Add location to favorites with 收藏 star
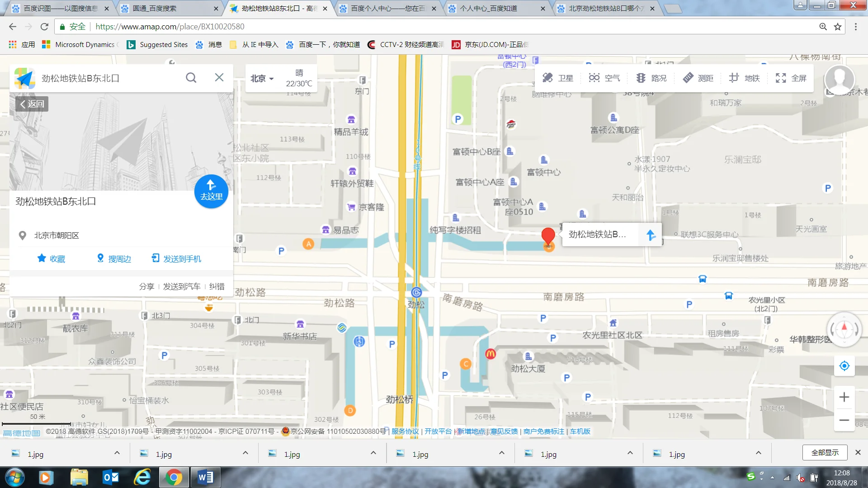 coord(51,258)
